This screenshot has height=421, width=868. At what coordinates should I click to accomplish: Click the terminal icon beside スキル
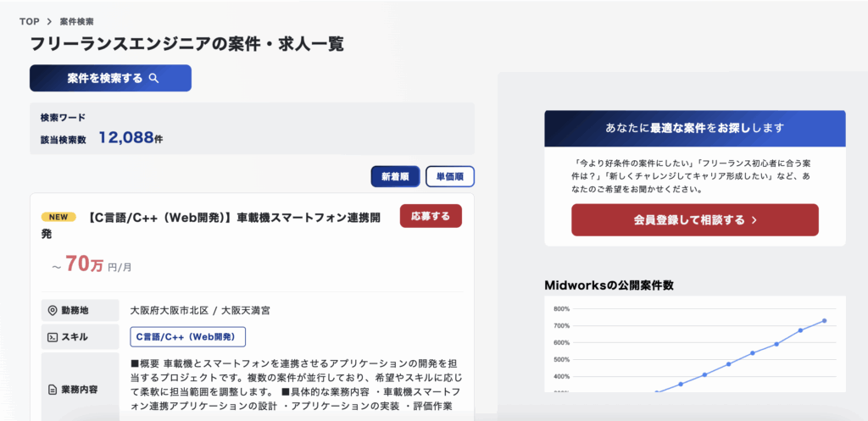53,337
